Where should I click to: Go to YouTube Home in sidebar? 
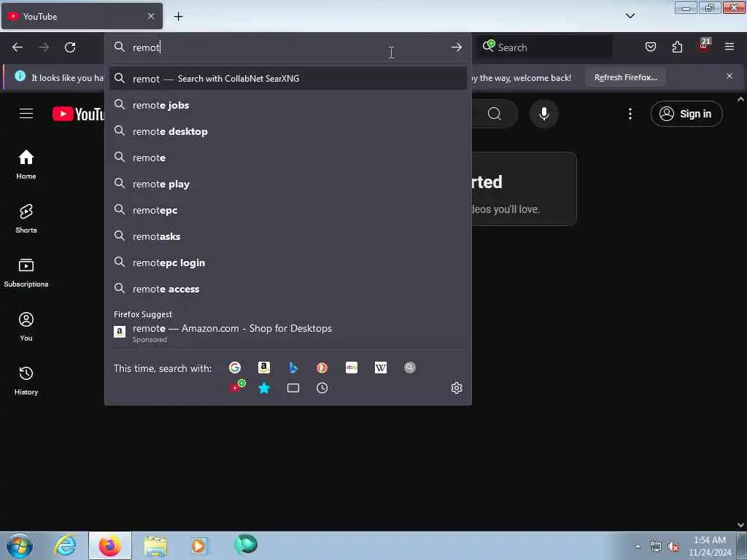coord(26,164)
